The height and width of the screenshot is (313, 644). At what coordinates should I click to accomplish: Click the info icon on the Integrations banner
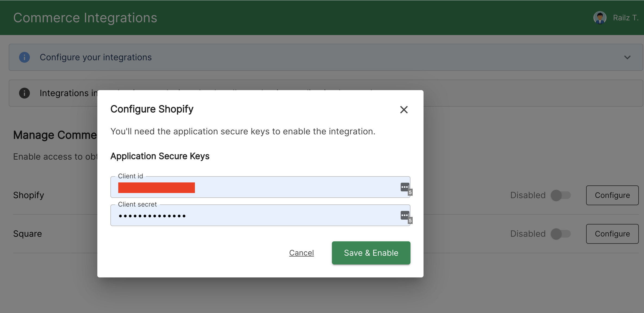click(x=24, y=93)
